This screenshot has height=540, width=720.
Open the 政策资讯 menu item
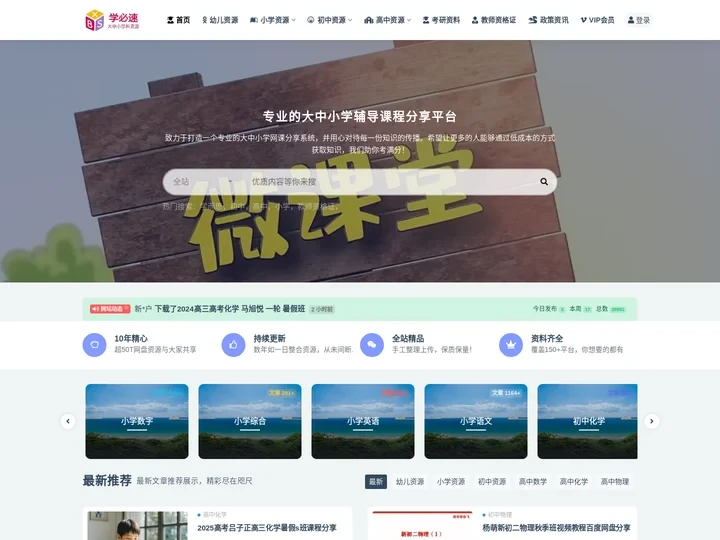tap(548, 20)
